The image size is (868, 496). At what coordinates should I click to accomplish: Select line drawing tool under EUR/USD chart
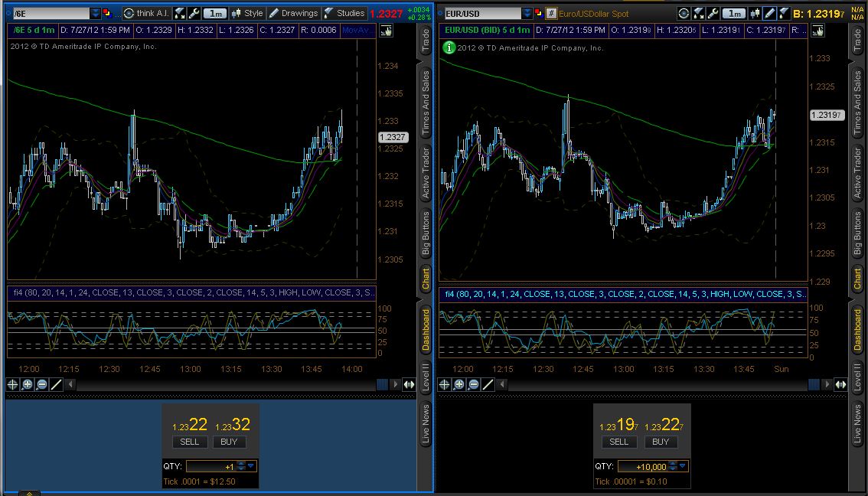pyautogui.click(x=488, y=384)
